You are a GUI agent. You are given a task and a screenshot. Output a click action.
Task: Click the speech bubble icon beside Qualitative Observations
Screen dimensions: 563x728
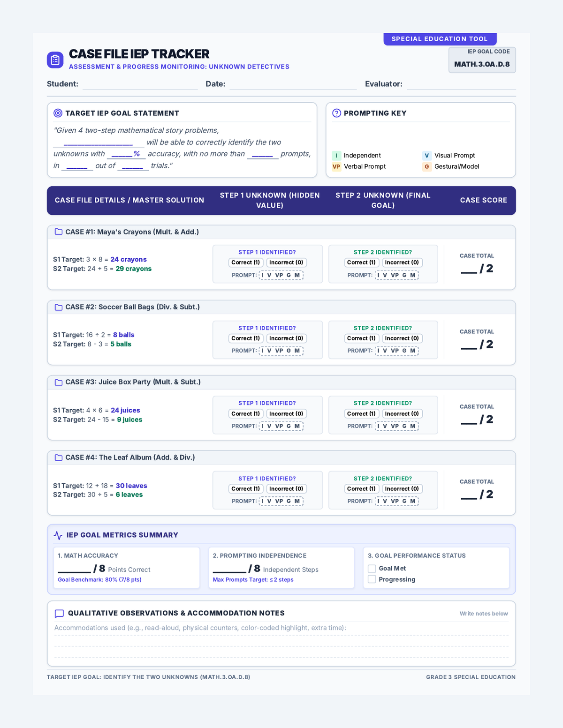(59, 614)
